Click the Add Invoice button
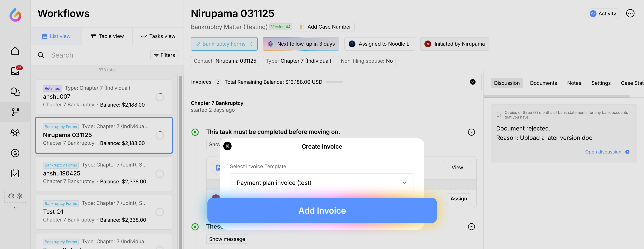The image size is (644, 249). tap(322, 210)
